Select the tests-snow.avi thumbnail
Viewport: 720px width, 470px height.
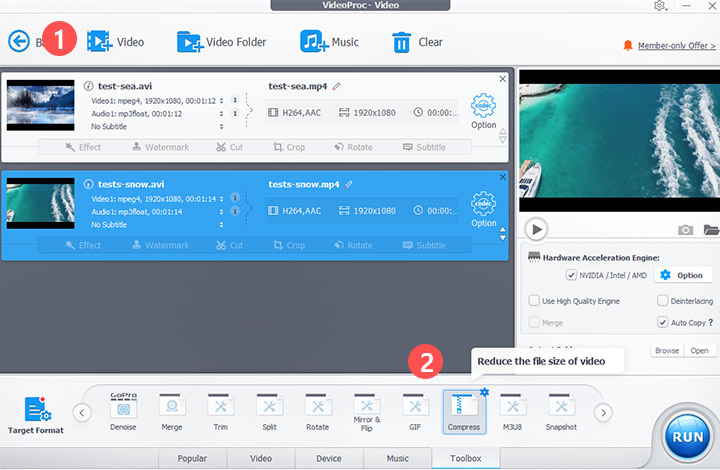40,203
